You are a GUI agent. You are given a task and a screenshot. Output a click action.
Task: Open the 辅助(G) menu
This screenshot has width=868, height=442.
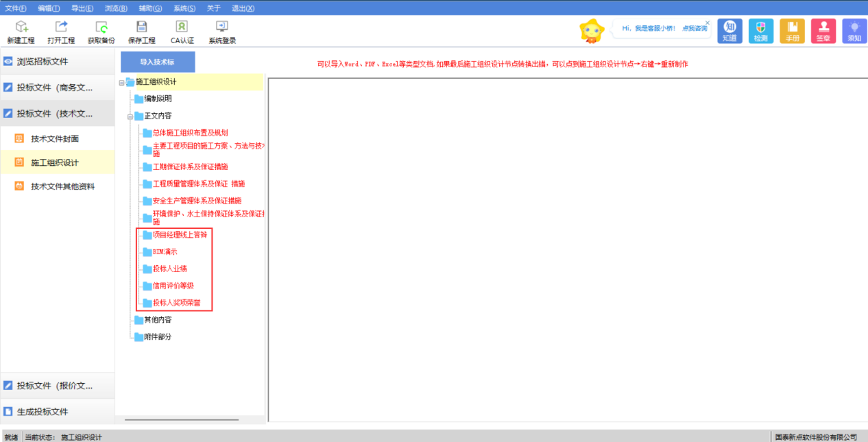point(149,8)
